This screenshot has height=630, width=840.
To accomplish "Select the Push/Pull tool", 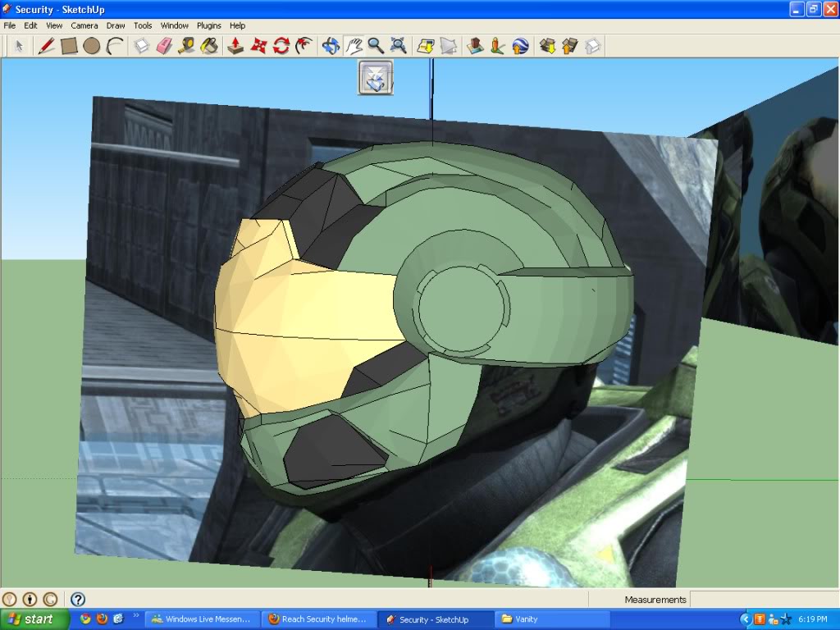I will [235, 46].
